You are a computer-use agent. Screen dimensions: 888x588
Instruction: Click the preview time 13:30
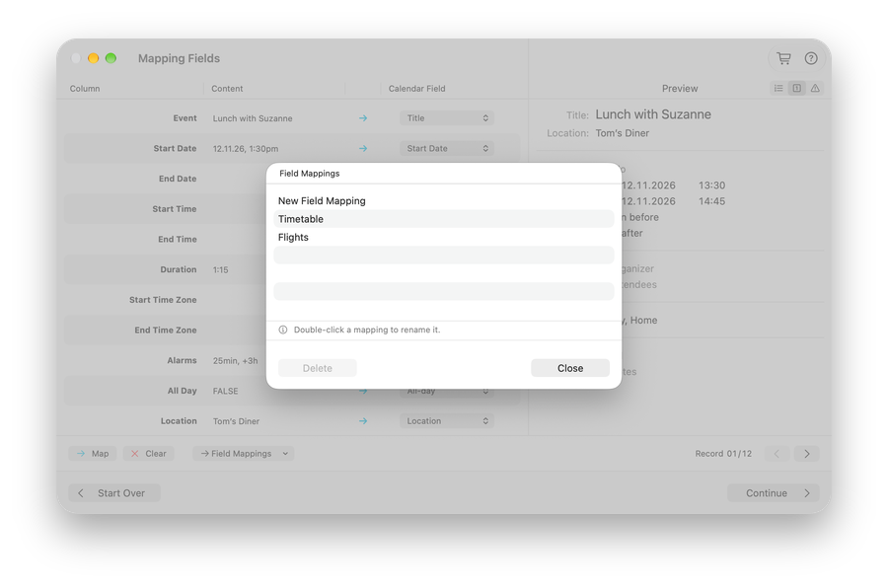(711, 185)
